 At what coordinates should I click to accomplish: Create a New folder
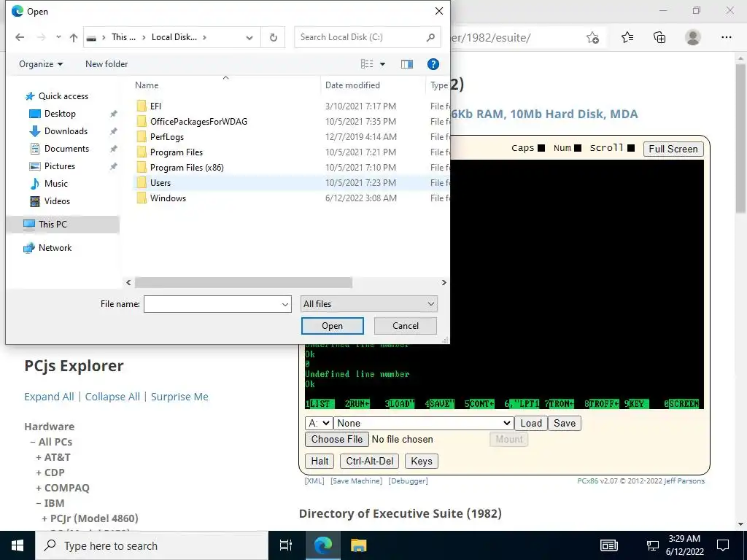coord(107,64)
